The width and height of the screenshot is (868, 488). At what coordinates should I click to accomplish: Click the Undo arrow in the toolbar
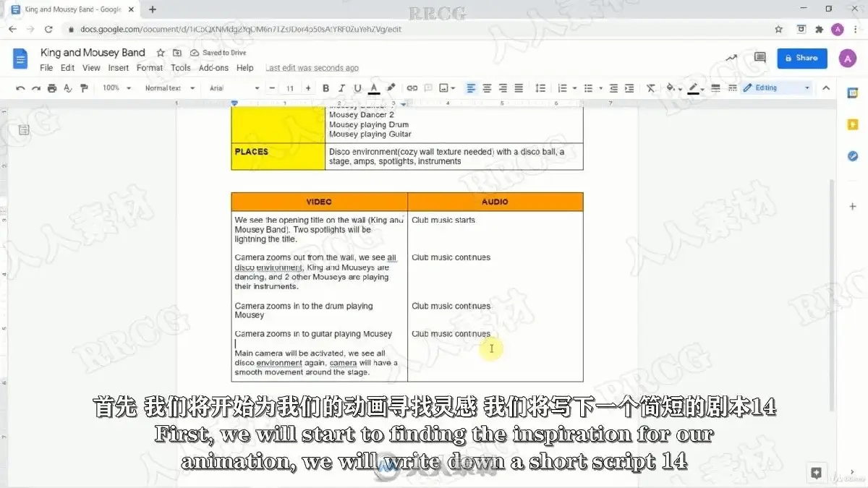pyautogui.click(x=20, y=88)
